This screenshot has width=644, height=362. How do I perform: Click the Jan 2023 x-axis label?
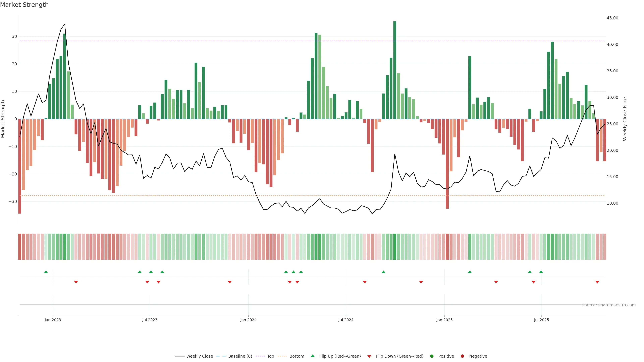click(x=53, y=320)
